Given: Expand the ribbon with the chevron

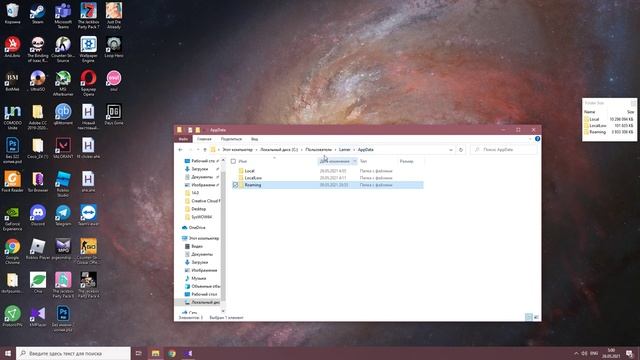Looking at the screenshot, I should pos(530,139).
